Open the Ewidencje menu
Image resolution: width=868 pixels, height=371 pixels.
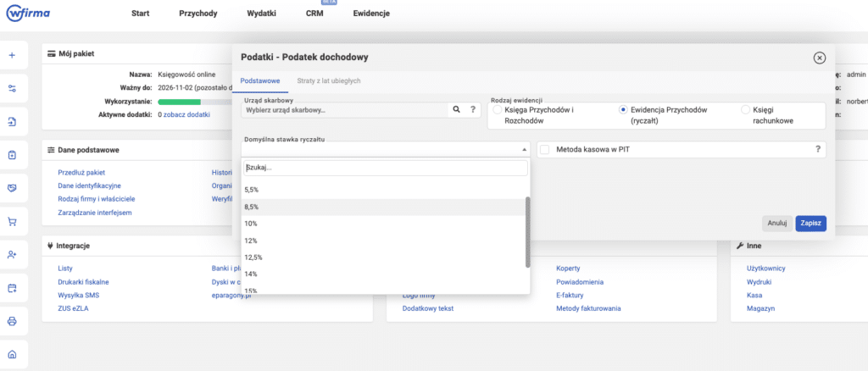tap(371, 14)
